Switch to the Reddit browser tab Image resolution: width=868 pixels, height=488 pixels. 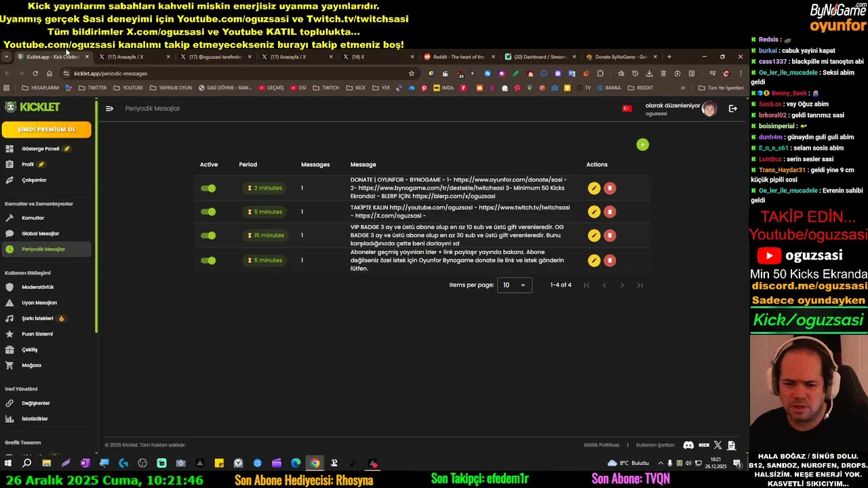pyautogui.click(x=459, y=57)
